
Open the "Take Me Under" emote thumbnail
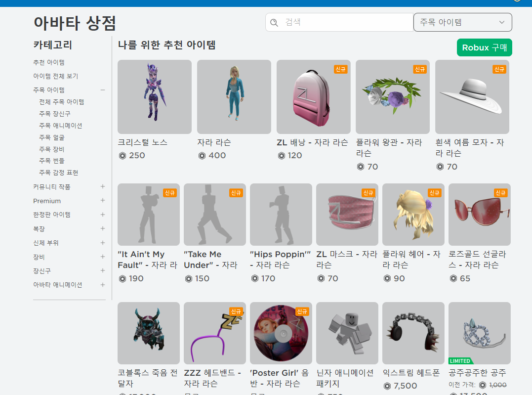[x=215, y=215]
